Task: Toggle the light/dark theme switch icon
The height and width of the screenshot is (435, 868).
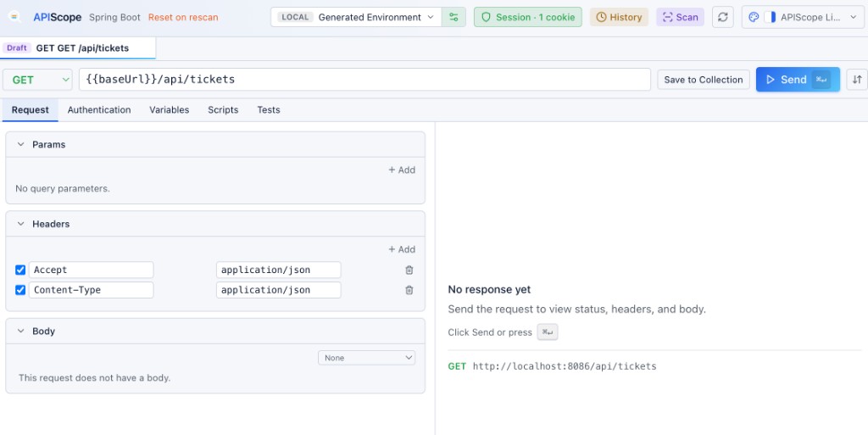Action: click(x=770, y=17)
